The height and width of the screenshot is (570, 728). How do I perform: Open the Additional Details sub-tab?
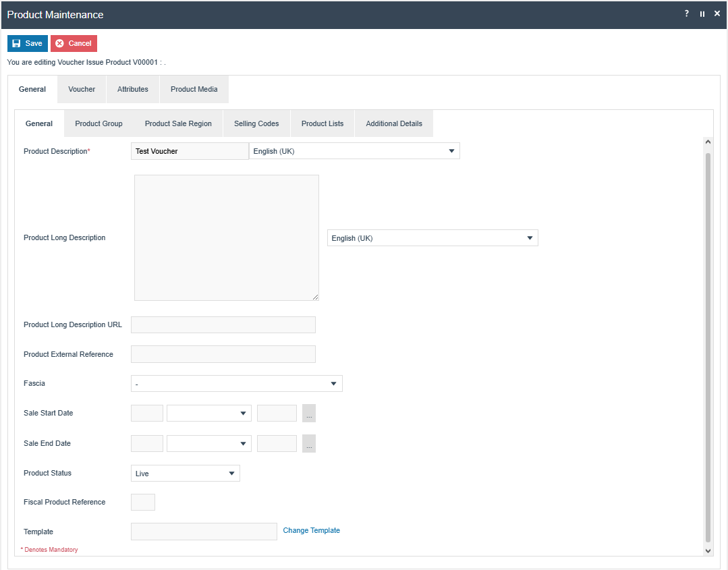tap(394, 123)
